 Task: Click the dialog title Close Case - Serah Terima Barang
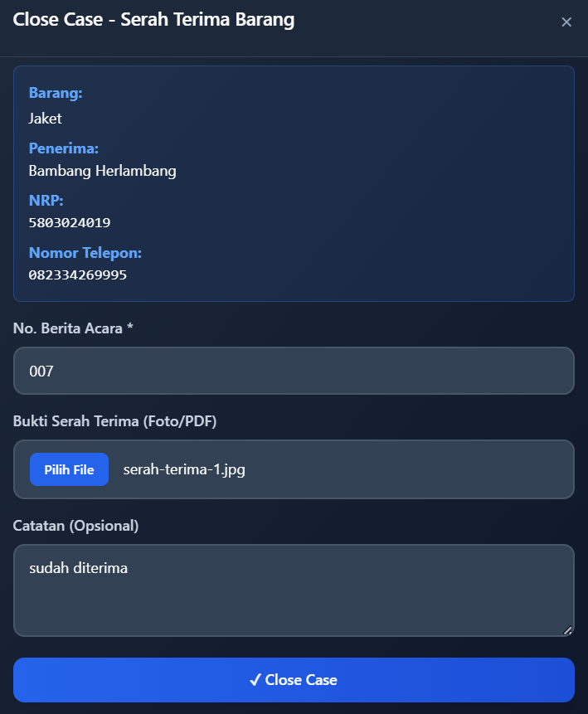point(153,20)
